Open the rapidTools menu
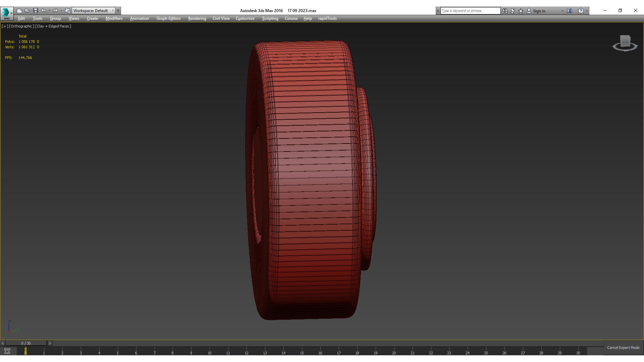Viewport: 644px width, 362px height. [x=327, y=18]
